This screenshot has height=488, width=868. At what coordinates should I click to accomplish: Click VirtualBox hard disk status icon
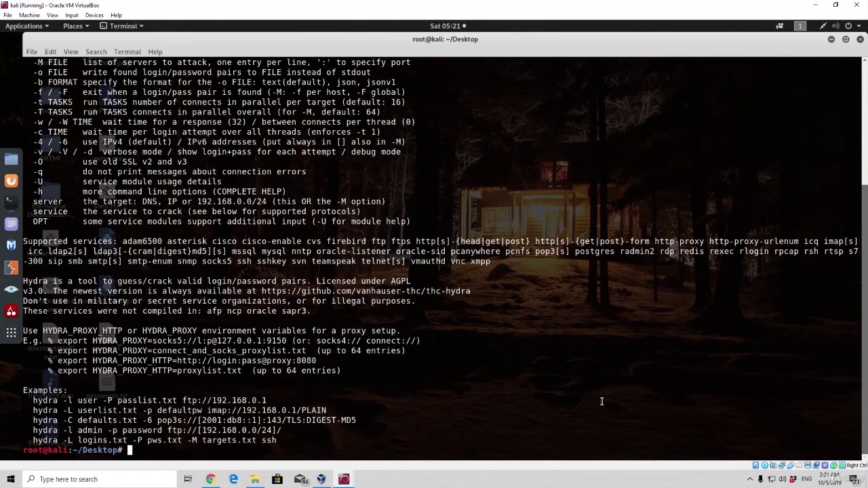click(755, 465)
